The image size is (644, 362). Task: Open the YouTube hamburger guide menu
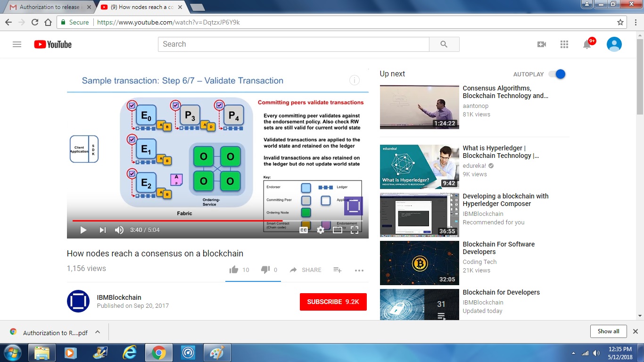pyautogui.click(x=17, y=44)
